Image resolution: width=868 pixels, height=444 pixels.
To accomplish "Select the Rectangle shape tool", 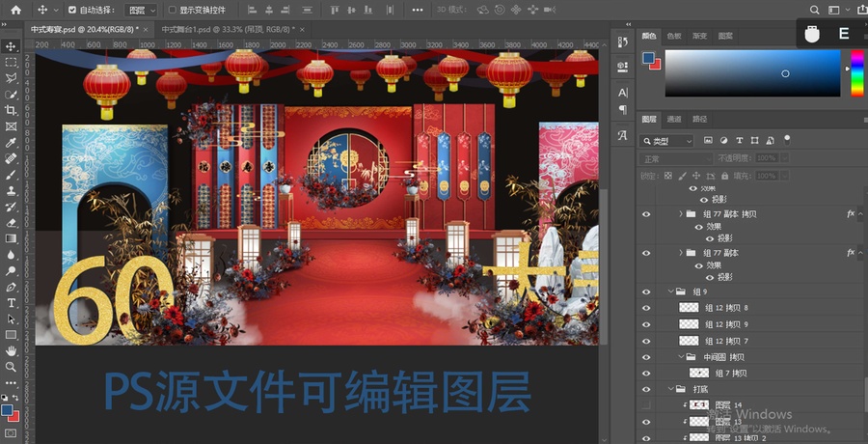I will click(11, 335).
